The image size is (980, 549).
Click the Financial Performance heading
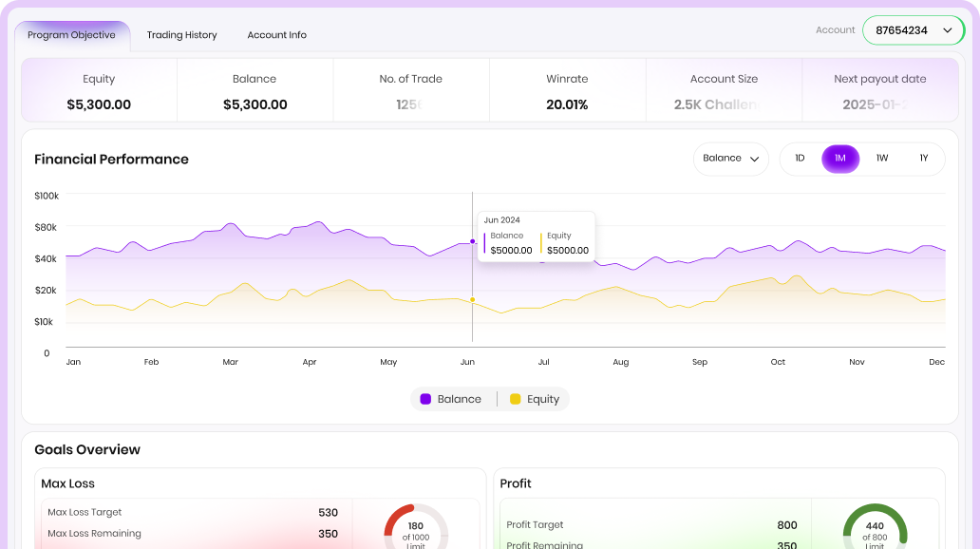pyautogui.click(x=111, y=160)
